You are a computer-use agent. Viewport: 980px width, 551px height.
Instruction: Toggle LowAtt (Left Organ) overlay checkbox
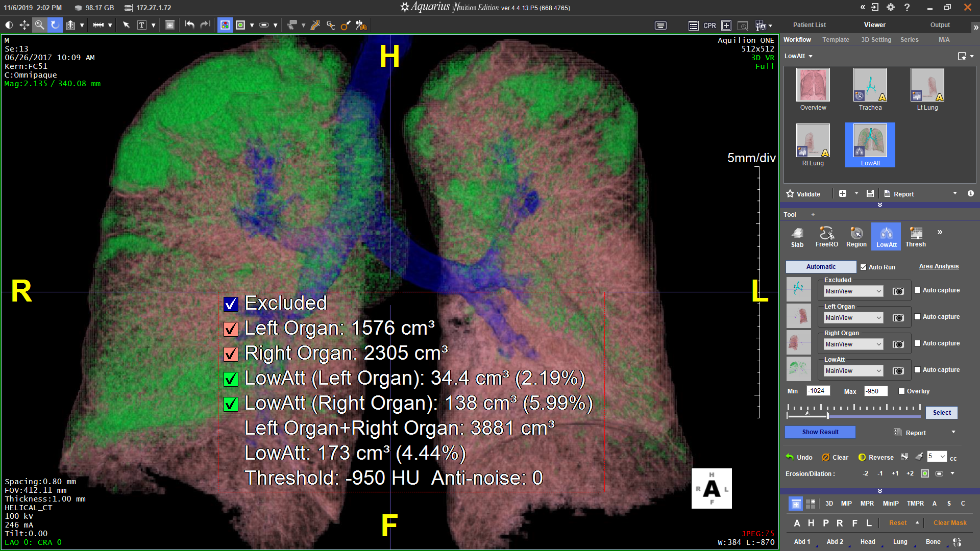pos(231,379)
